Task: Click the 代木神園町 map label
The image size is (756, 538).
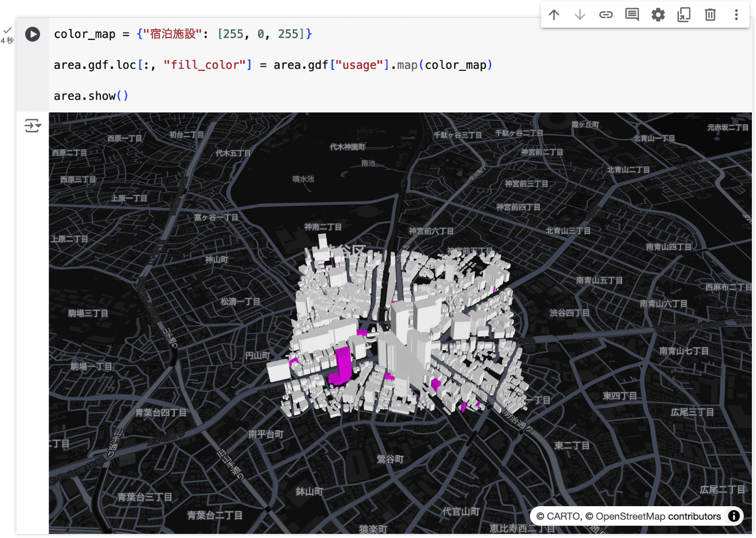Action: coord(347,147)
